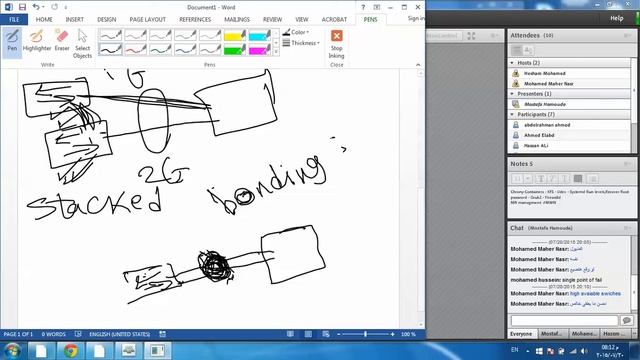Switch to the REFERENCES tab
The image size is (640, 360).
(x=195, y=19)
